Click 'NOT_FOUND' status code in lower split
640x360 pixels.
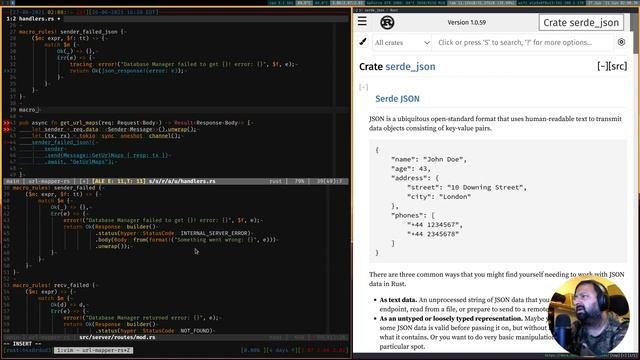(x=196, y=331)
